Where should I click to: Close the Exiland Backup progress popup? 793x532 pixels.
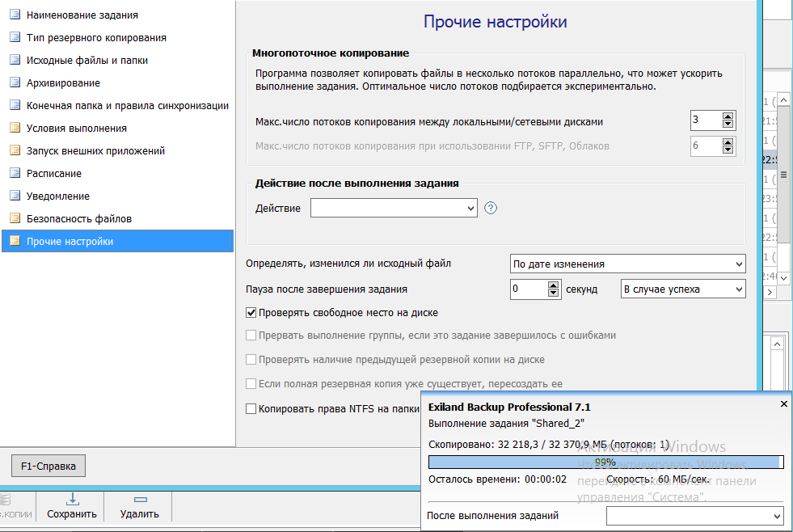coord(782,403)
